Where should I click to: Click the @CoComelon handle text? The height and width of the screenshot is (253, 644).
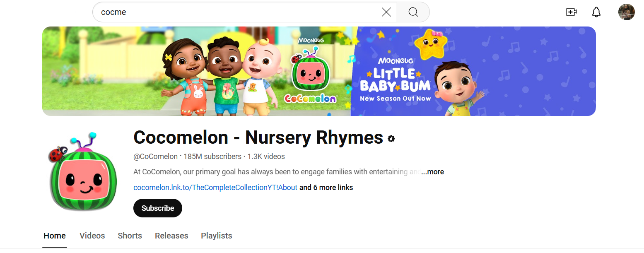155,157
